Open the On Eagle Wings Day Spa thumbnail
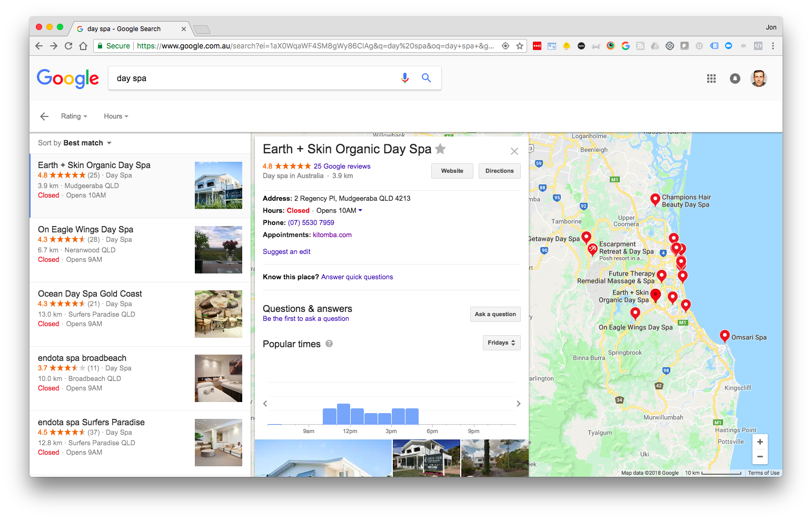Viewport: 812px width, 519px height. tap(219, 250)
